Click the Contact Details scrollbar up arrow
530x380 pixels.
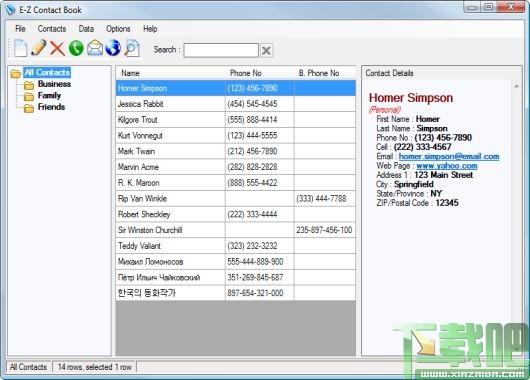click(516, 87)
